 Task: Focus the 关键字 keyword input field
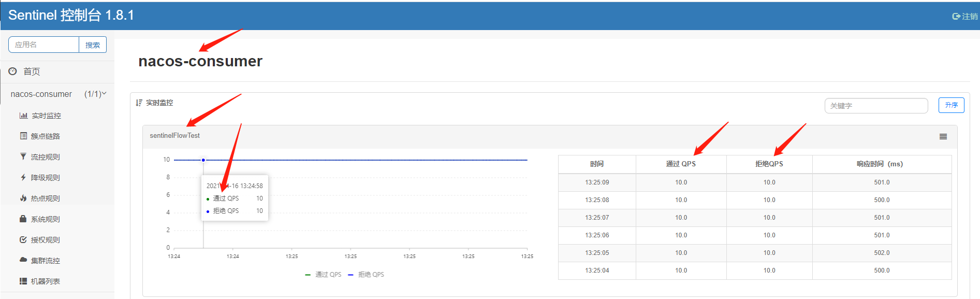[876, 106]
